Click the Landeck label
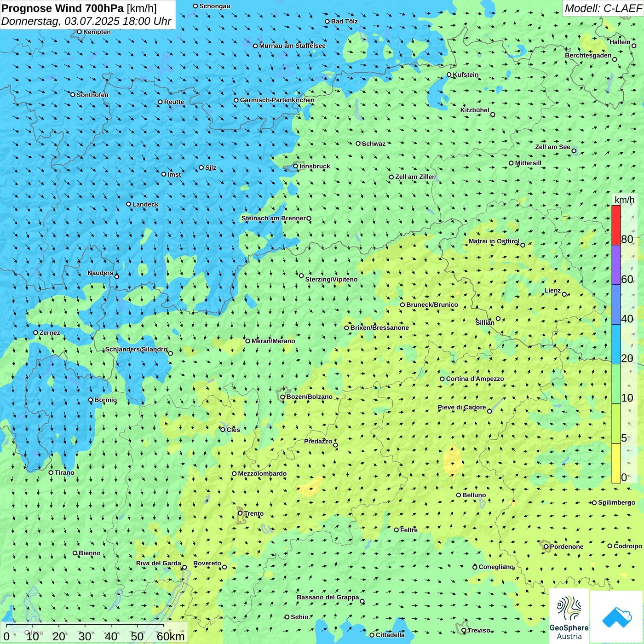The height and width of the screenshot is (644, 644). (x=145, y=204)
